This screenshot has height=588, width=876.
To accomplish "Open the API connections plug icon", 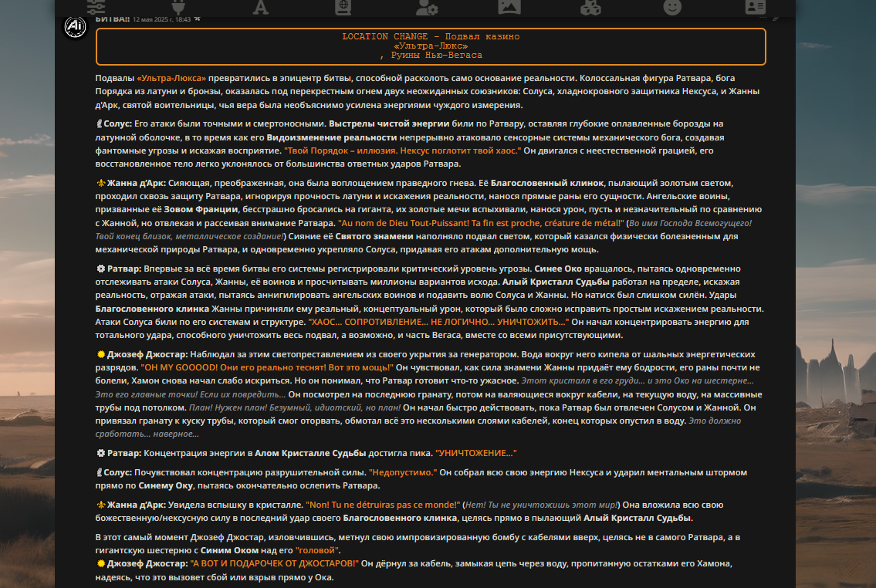I will pos(178,7).
